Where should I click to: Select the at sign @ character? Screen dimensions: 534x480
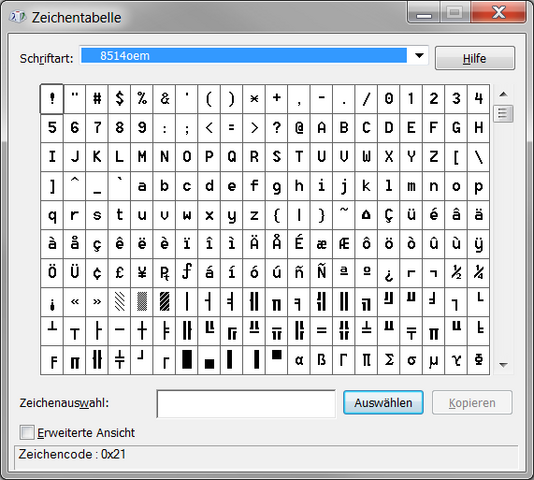click(299, 128)
